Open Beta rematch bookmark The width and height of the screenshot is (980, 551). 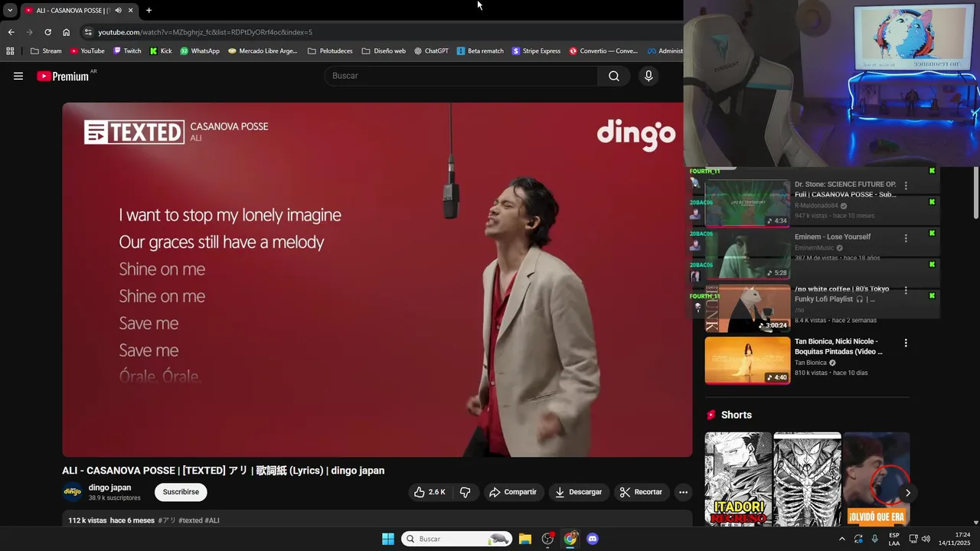click(480, 51)
